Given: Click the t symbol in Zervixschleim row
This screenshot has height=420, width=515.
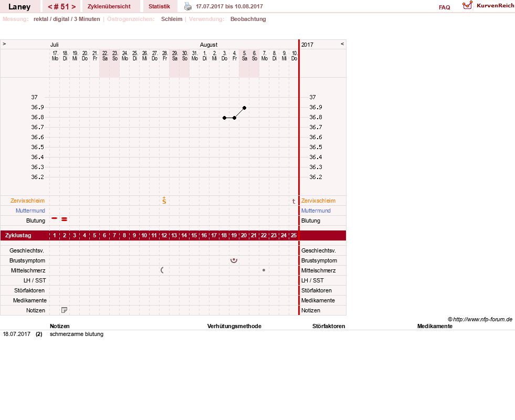Looking at the screenshot, I should click(293, 201).
